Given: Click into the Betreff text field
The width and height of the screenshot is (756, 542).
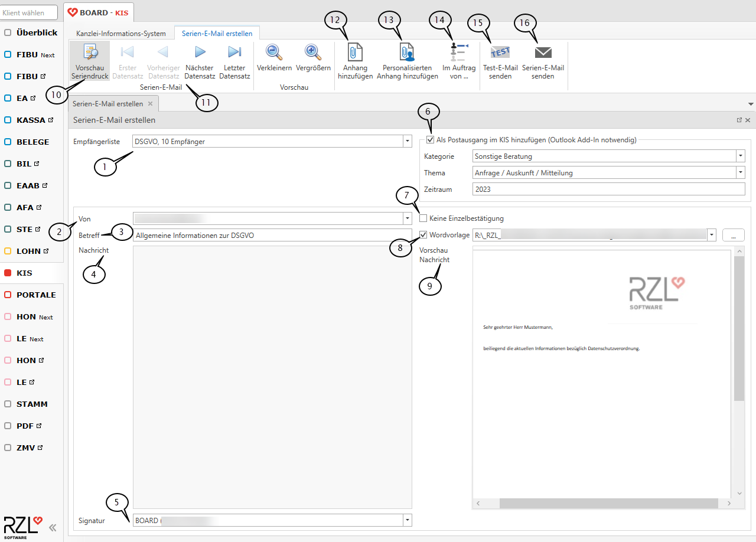Looking at the screenshot, I should point(272,235).
